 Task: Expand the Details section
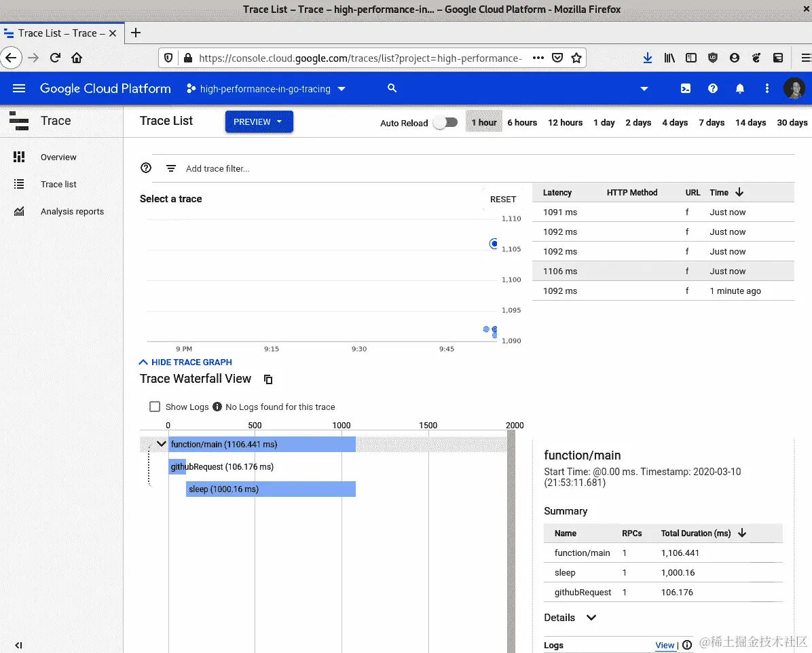(x=570, y=618)
